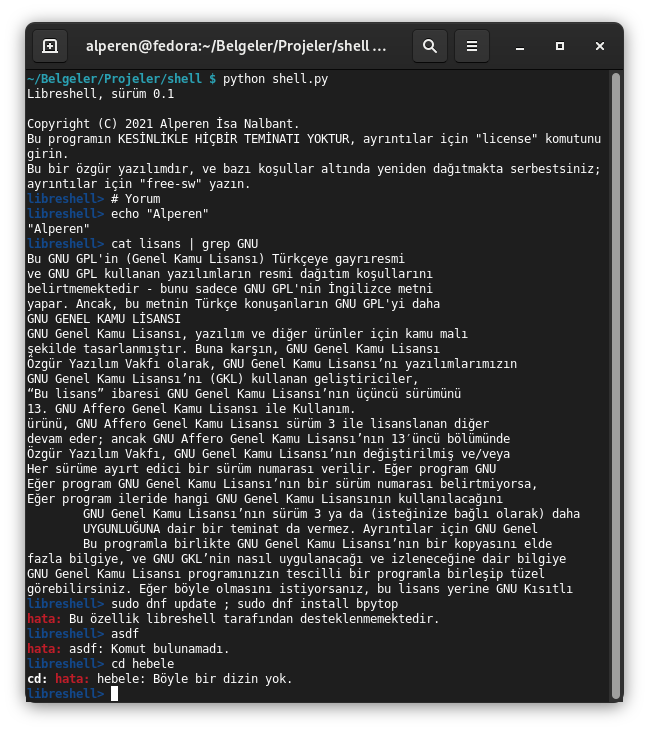Click the 'ayrıntılar için "free-sw" yazın' line
This screenshot has height=731, width=649.
pos(139,184)
